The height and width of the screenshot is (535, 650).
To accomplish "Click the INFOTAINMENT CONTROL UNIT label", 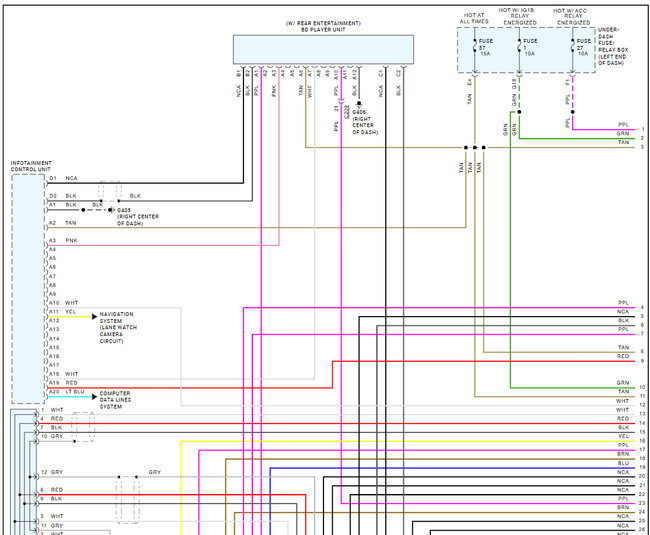I will pos(31,166).
